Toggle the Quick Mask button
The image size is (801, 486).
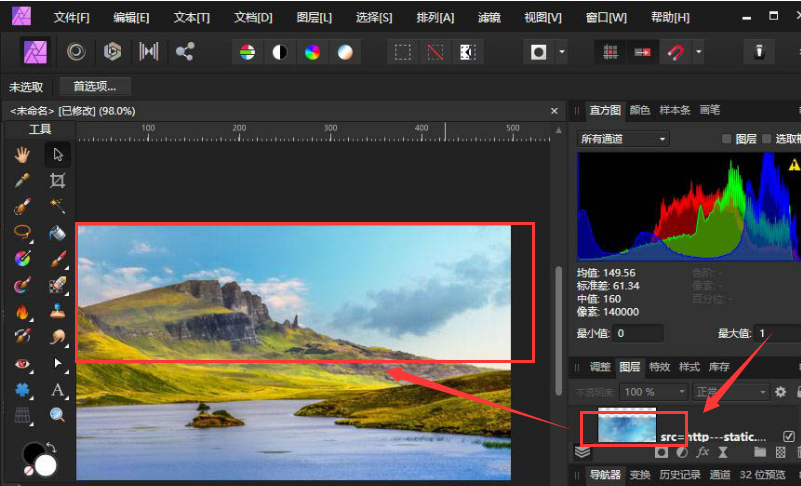pyautogui.click(x=538, y=52)
